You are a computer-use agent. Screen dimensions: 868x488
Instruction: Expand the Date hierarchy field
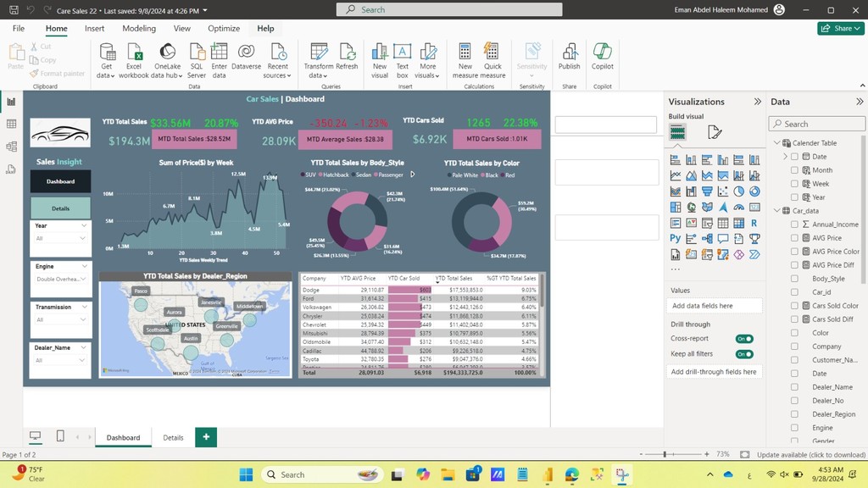click(785, 157)
